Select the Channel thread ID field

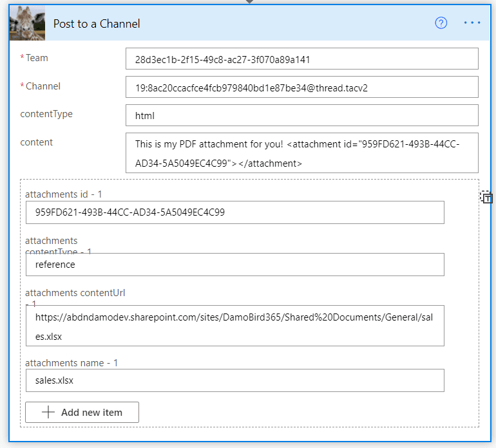(301, 87)
